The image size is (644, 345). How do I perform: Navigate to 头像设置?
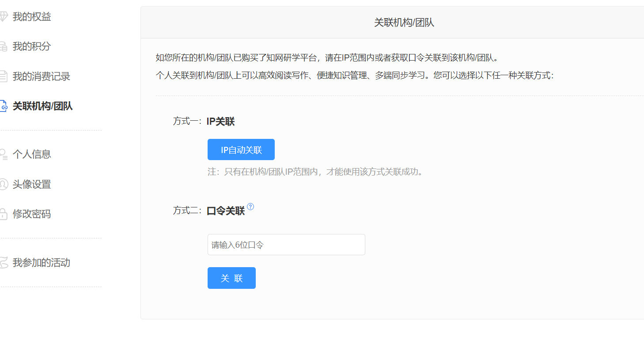click(x=32, y=184)
